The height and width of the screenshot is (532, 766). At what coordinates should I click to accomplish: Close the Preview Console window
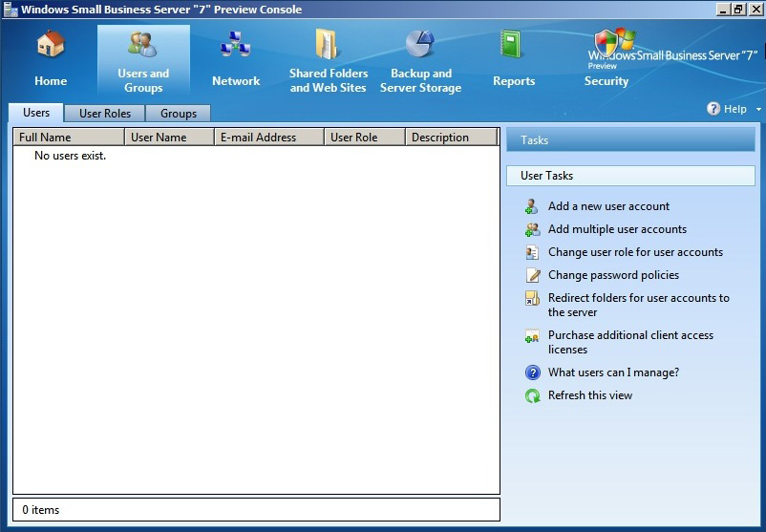point(755,9)
